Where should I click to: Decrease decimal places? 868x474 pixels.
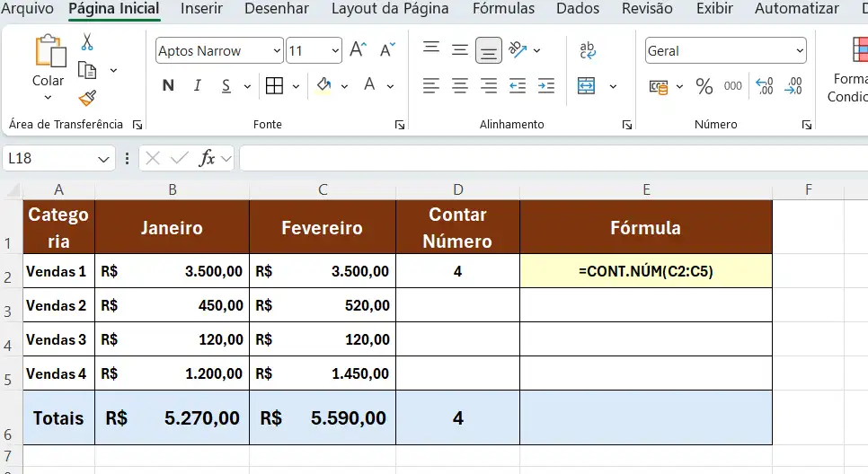point(793,86)
